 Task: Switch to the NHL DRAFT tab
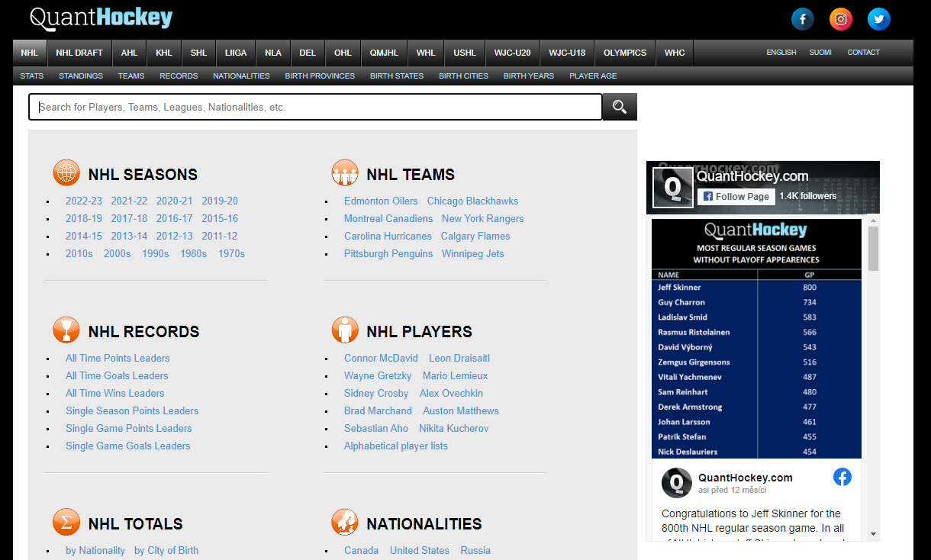(x=79, y=53)
